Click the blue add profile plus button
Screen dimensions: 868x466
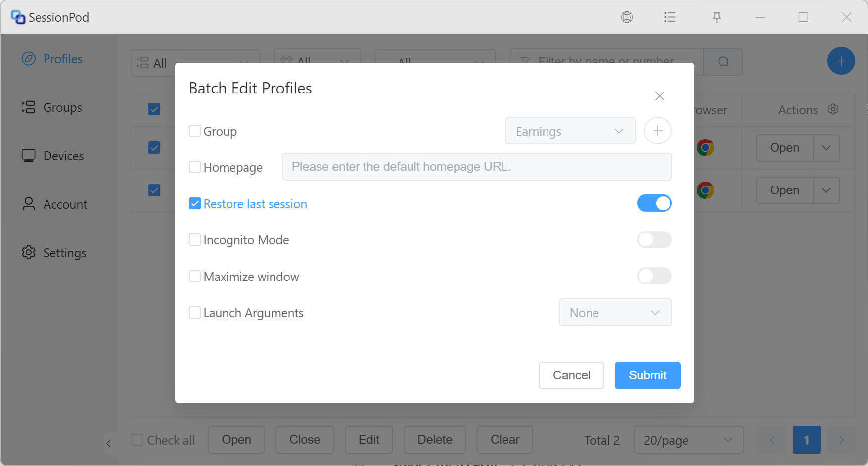coord(841,61)
